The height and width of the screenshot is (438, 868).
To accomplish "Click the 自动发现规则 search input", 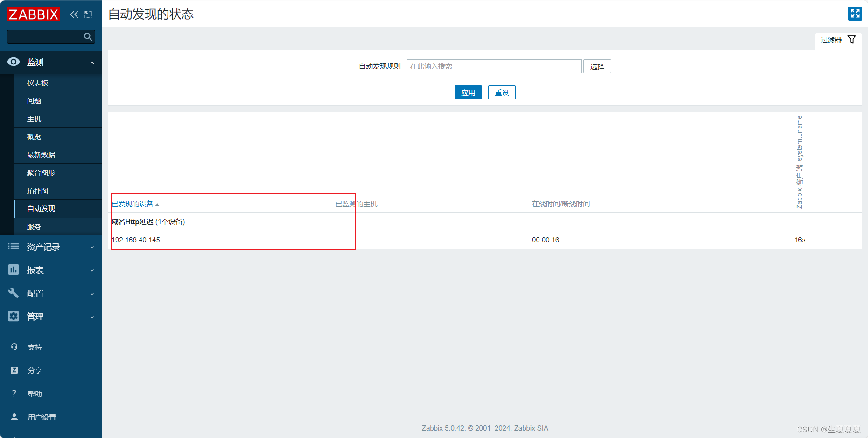I will (494, 66).
